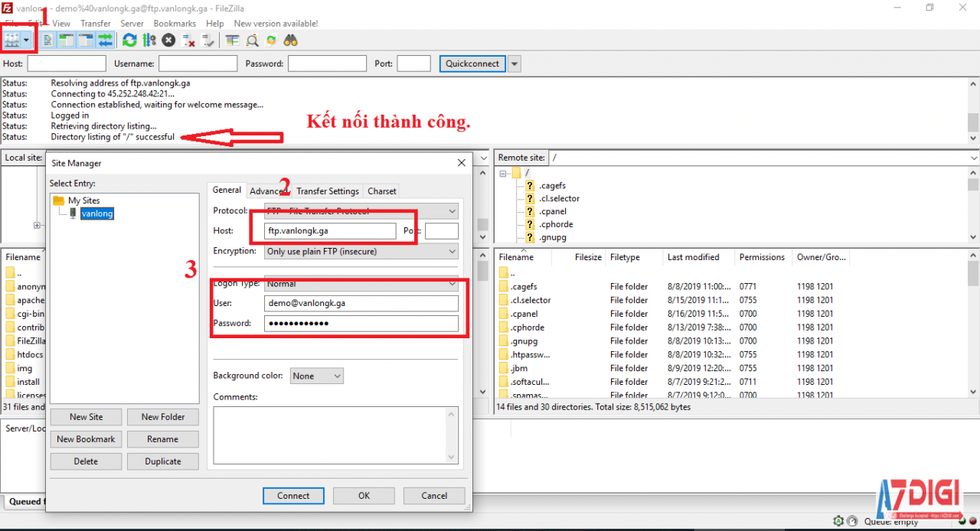Image resolution: width=980 pixels, height=531 pixels.
Task: Open the Logon Type dropdown
Action: 361,283
